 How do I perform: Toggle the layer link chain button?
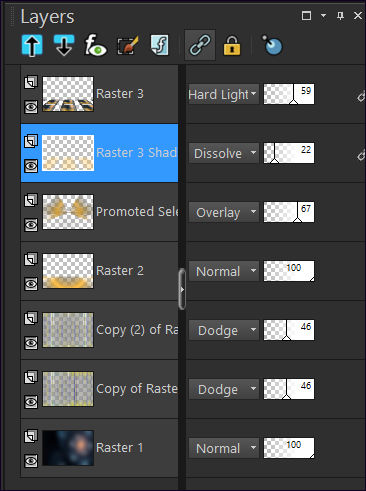point(200,45)
